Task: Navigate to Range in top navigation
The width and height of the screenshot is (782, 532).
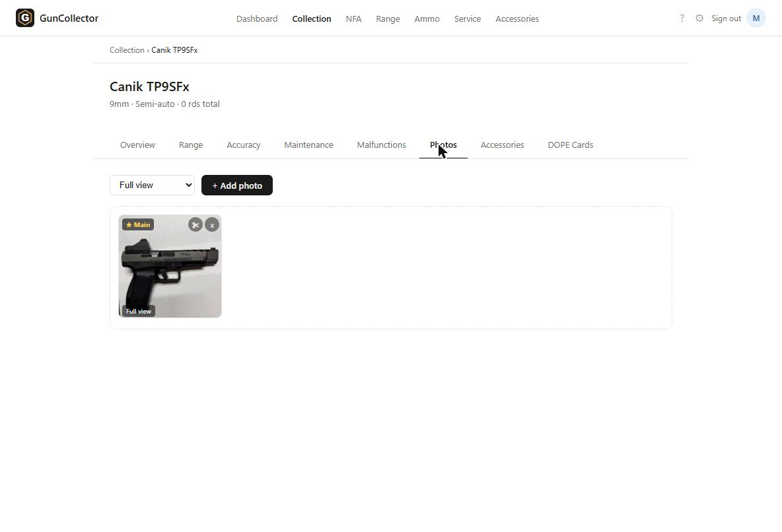Action: 388,18
